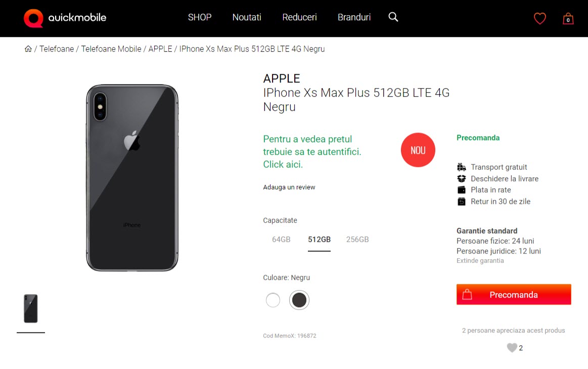The height and width of the screenshot is (369, 588).
Task: Open the wishlist heart icon
Action: pyautogui.click(x=539, y=18)
